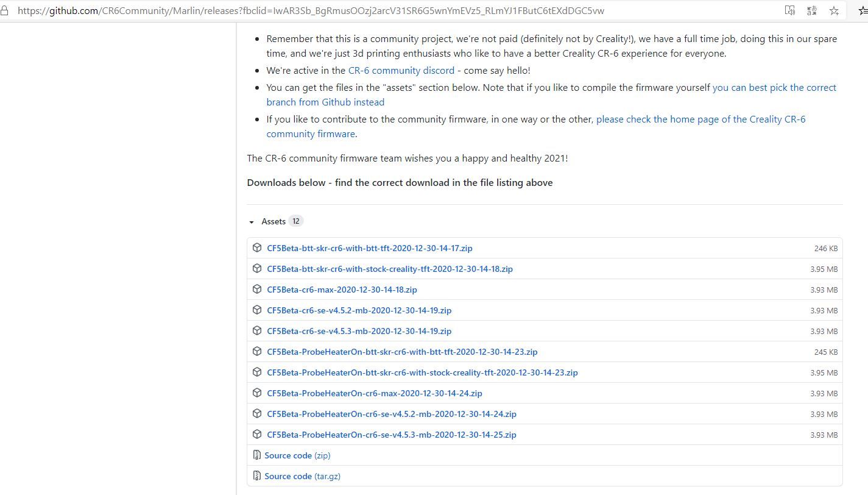
Task: Click package icon beside CF5Beta-btt-skr-cr6-with-stock-creality-tft zip
Action: coord(257,269)
